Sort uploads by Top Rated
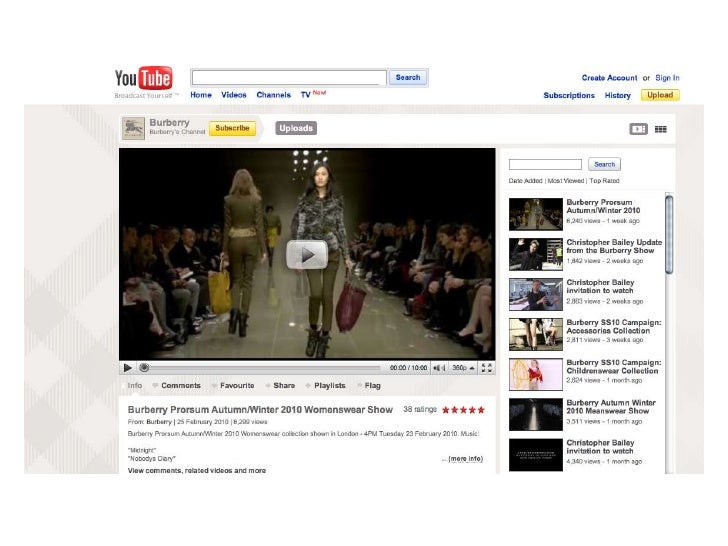 click(604, 181)
